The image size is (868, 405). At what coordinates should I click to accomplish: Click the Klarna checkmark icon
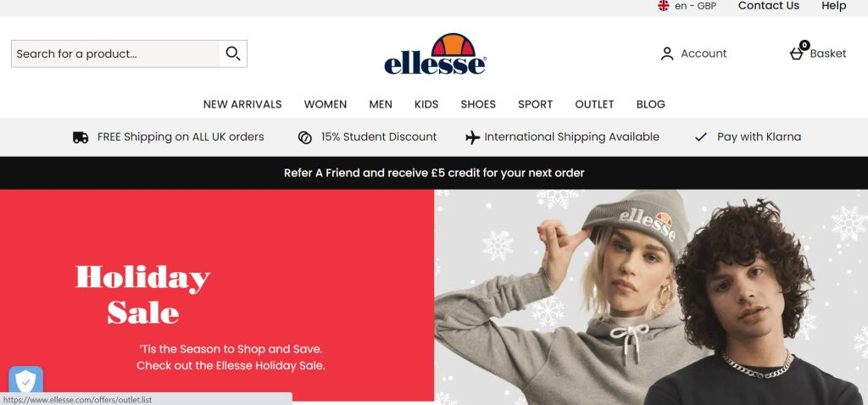pyautogui.click(x=701, y=136)
